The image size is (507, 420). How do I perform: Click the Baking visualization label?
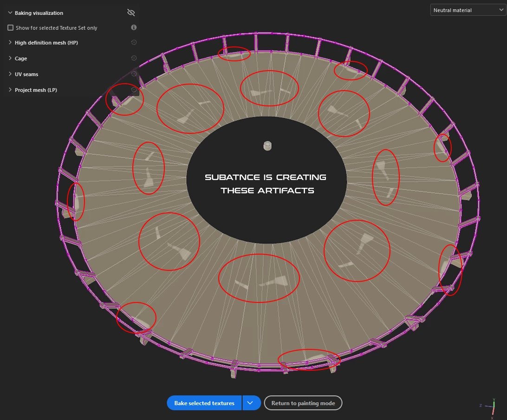[39, 13]
